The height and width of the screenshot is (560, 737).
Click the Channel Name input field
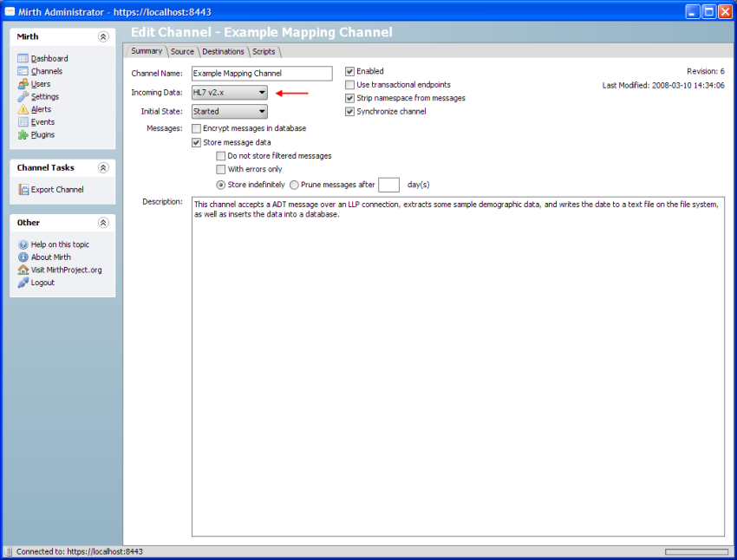coord(260,73)
